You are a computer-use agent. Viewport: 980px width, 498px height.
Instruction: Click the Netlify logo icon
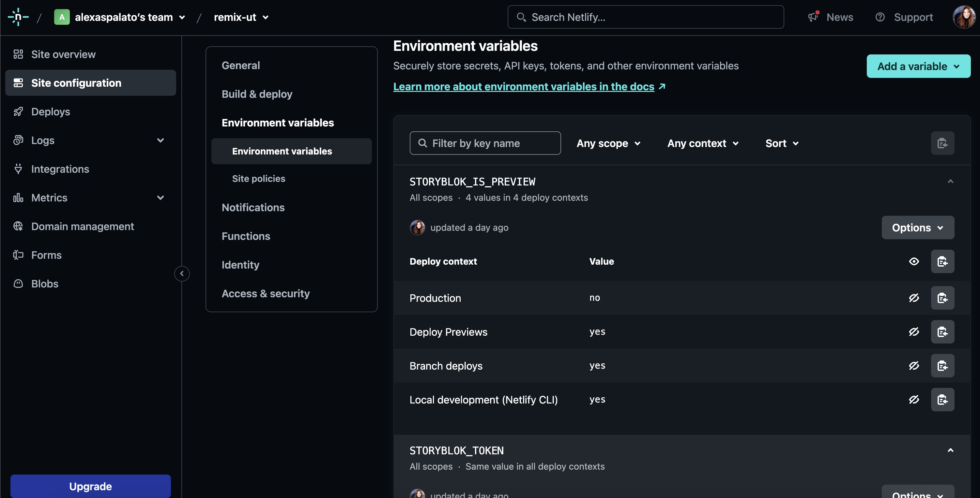point(18,17)
